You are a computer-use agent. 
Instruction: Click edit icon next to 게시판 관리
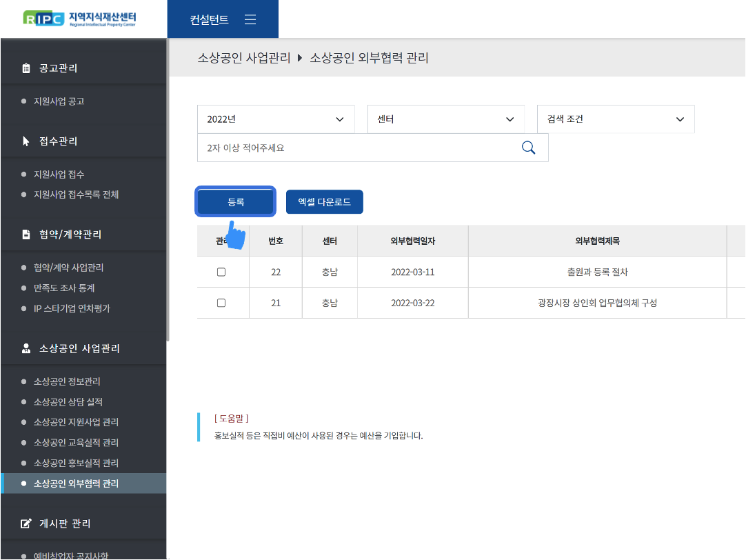(26, 523)
